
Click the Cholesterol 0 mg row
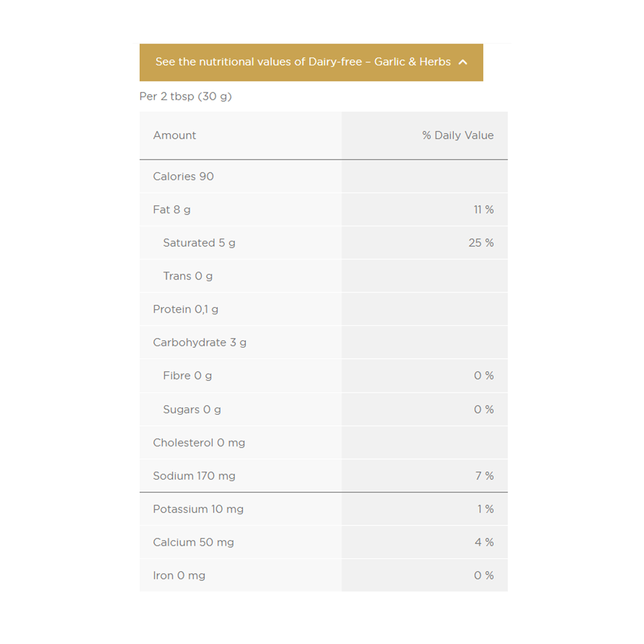pyautogui.click(x=199, y=443)
